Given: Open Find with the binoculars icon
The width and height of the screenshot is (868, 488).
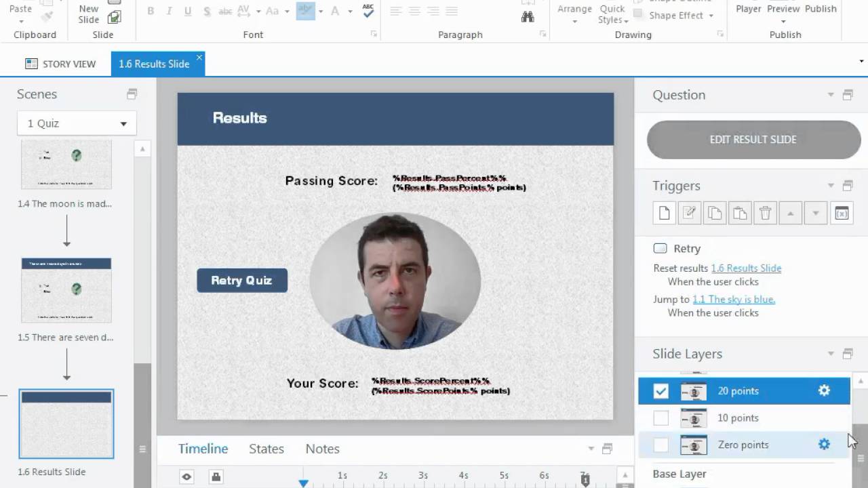Looking at the screenshot, I should point(528,18).
